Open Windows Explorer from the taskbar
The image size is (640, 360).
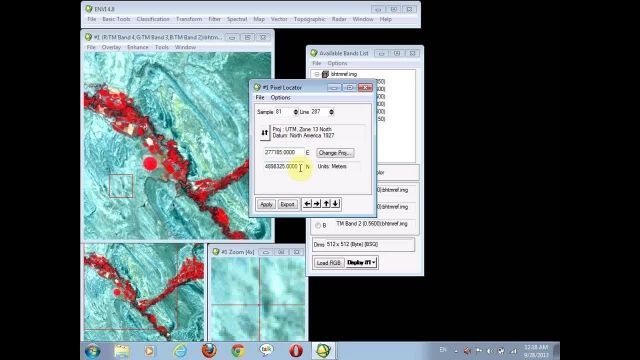point(122,351)
